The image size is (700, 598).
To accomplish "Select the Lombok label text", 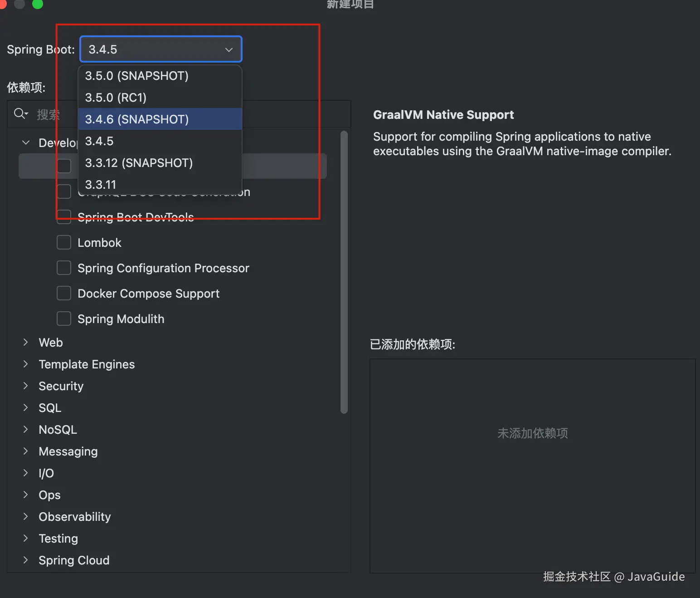I will pos(99,243).
